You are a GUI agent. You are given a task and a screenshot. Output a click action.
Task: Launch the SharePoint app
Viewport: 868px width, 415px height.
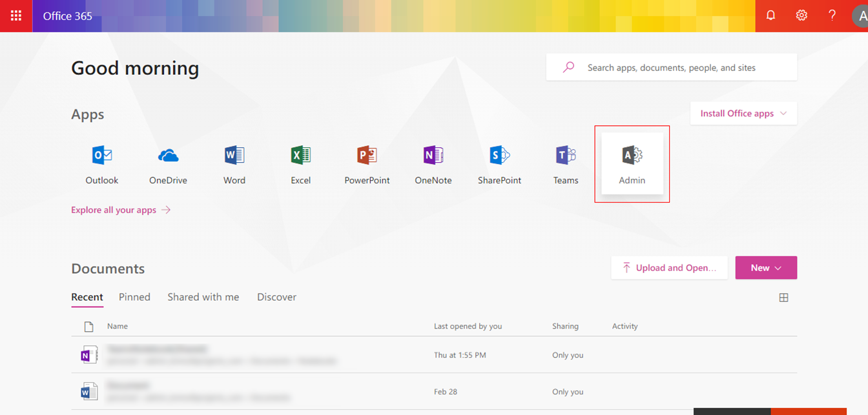[500, 165]
